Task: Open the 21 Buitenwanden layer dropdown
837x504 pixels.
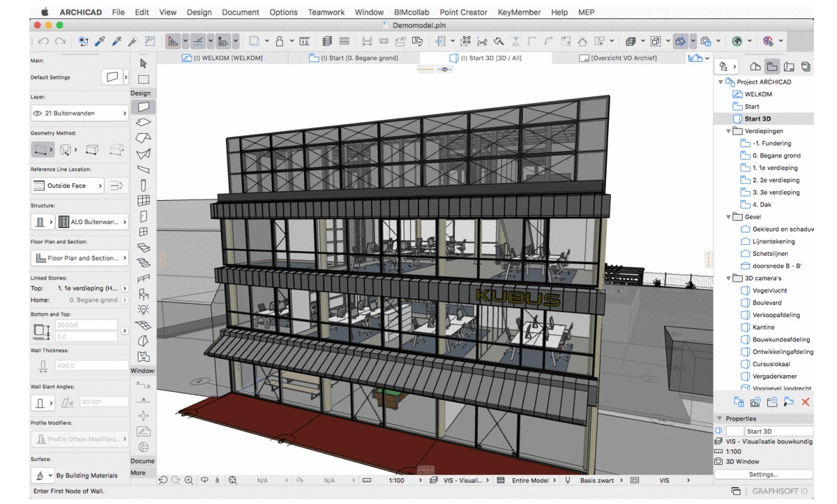Action: (x=80, y=113)
